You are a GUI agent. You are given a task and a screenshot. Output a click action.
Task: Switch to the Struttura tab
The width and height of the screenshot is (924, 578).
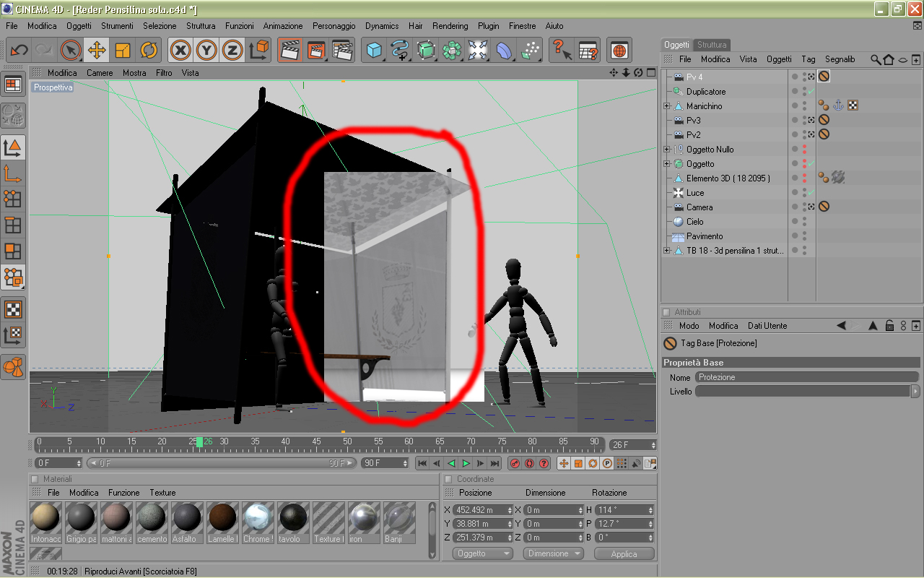(712, 45)
